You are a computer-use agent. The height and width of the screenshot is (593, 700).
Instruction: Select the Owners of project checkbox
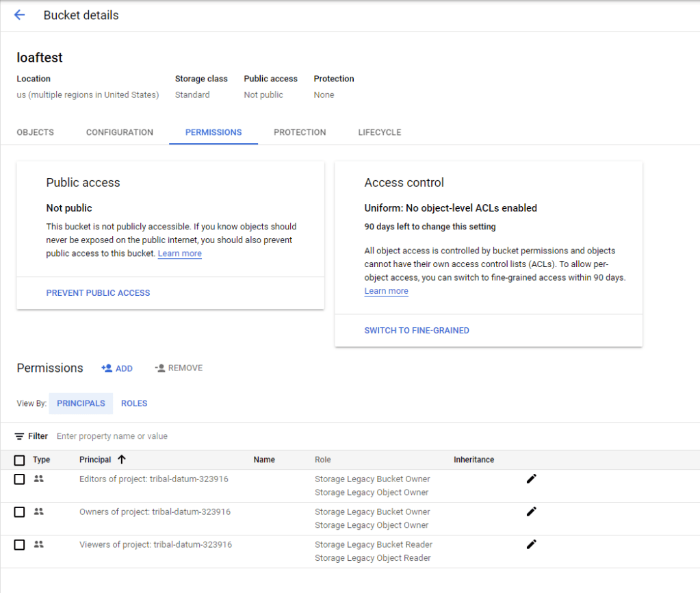[19, 512]
